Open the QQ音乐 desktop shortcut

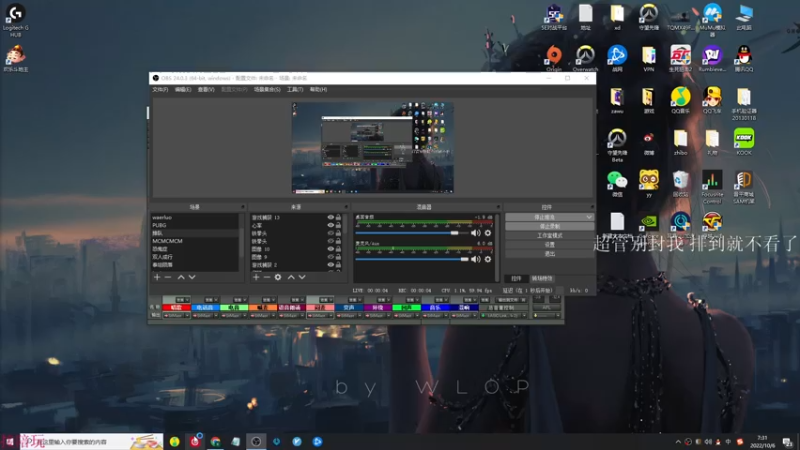pos(680,99)
